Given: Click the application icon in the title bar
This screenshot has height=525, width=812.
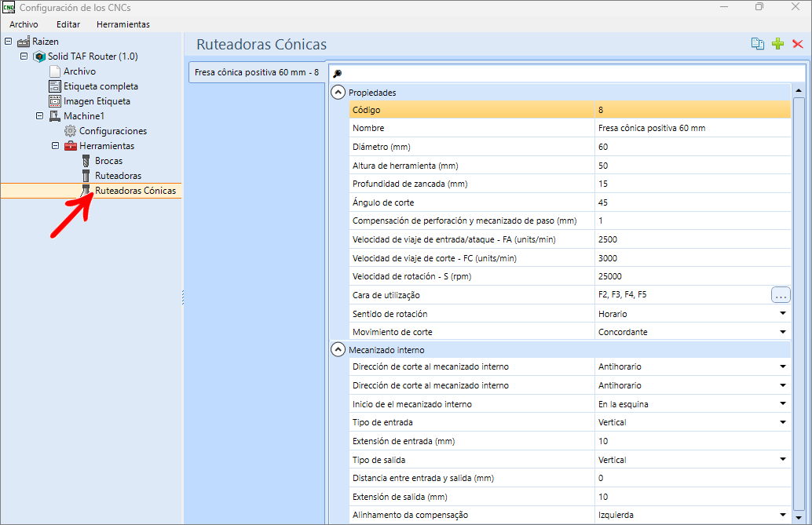Looking at the screenshot, I should pyautogui.click(x=9, y=8).
